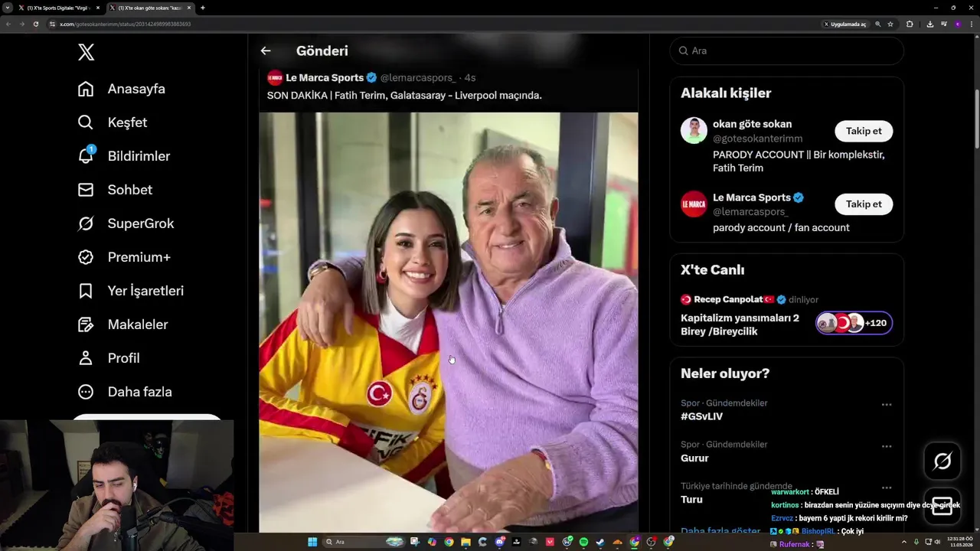Follow Le Marca Sports with Takip et
Screen dimensions: 980x551
pyautogui.click(x=864, y=204)
